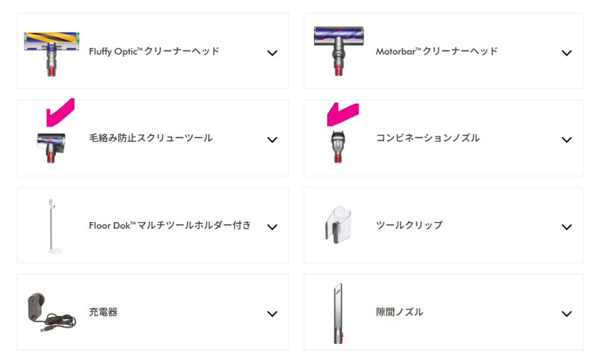Click the Floor Dok stand image
Viewport: 608px width, 364px height.
point(53,226)
